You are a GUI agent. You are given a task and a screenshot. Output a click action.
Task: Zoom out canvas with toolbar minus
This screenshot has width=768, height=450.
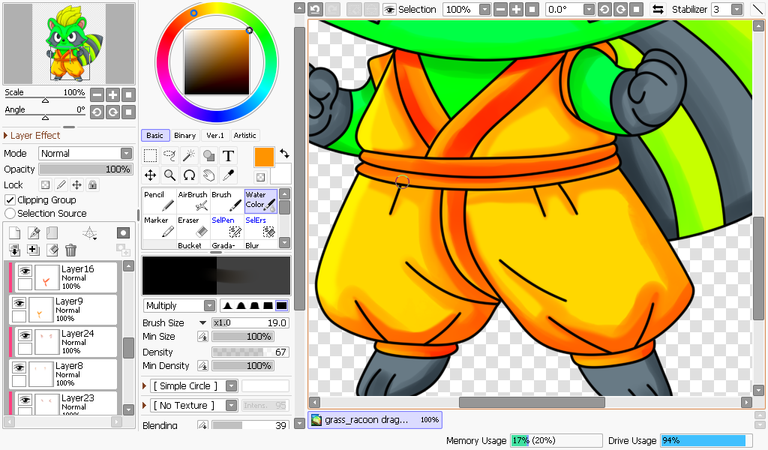pos(501,9)
